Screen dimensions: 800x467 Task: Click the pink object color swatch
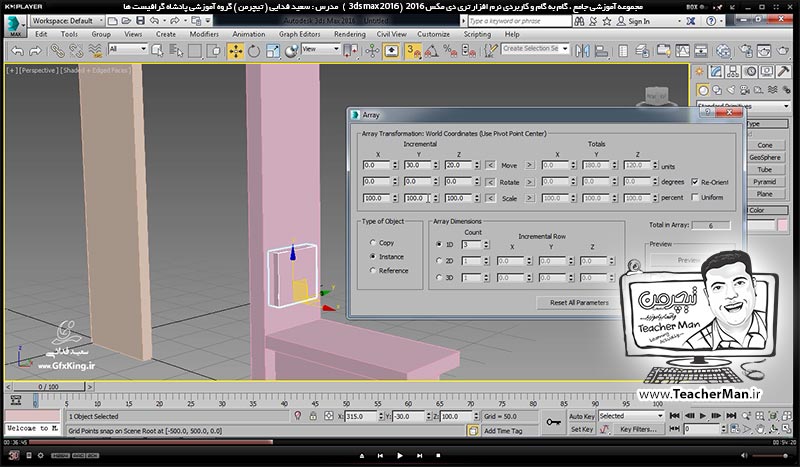pos(783,225)
